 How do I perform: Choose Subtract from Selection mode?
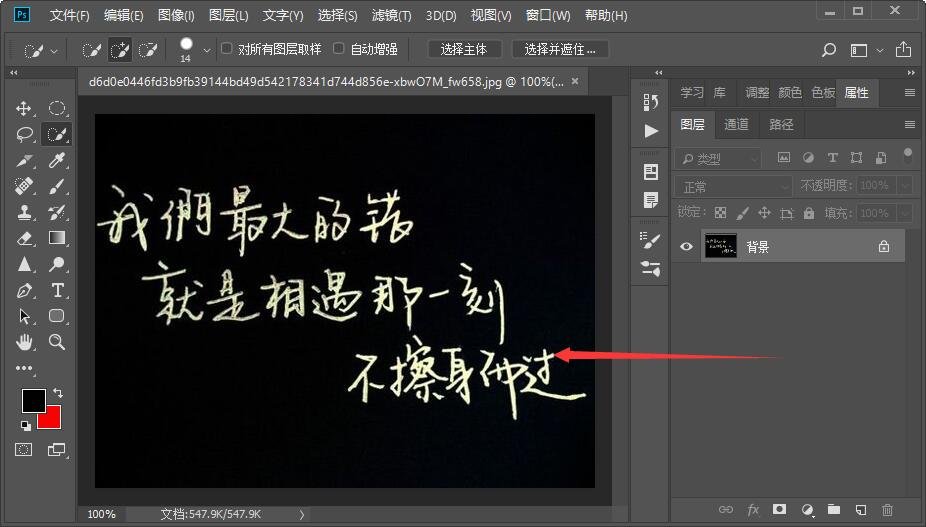click(148, 50)
